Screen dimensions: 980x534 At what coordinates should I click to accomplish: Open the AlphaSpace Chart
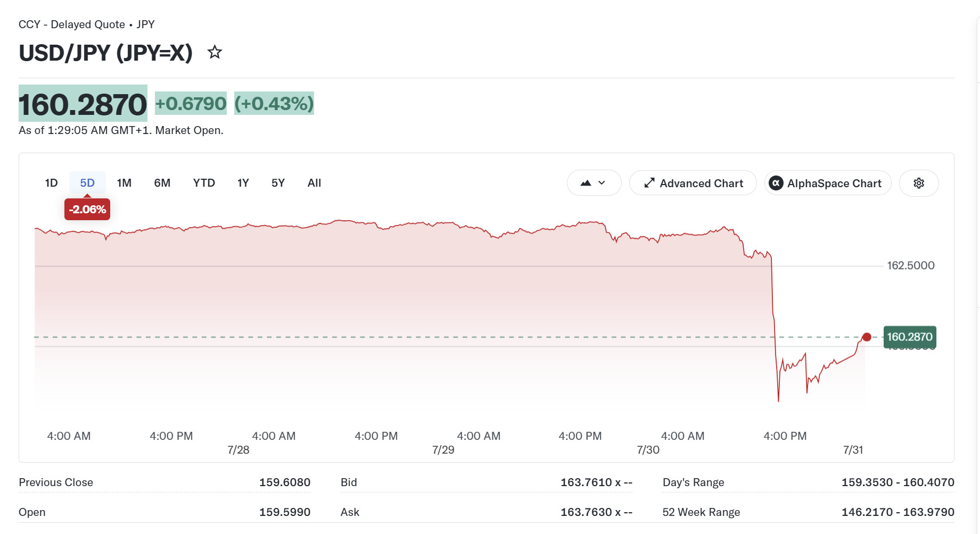828,183
